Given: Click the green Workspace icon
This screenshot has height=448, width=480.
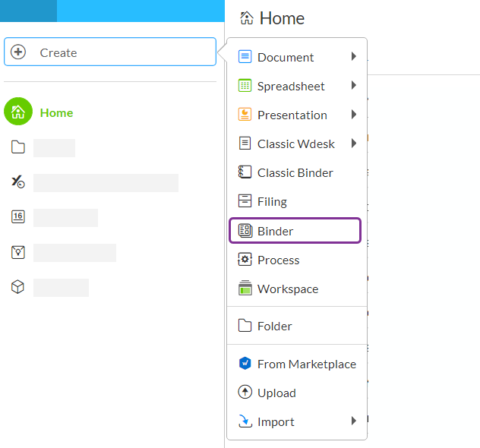Looking at the screenshot, I should (x=245, y=288).
